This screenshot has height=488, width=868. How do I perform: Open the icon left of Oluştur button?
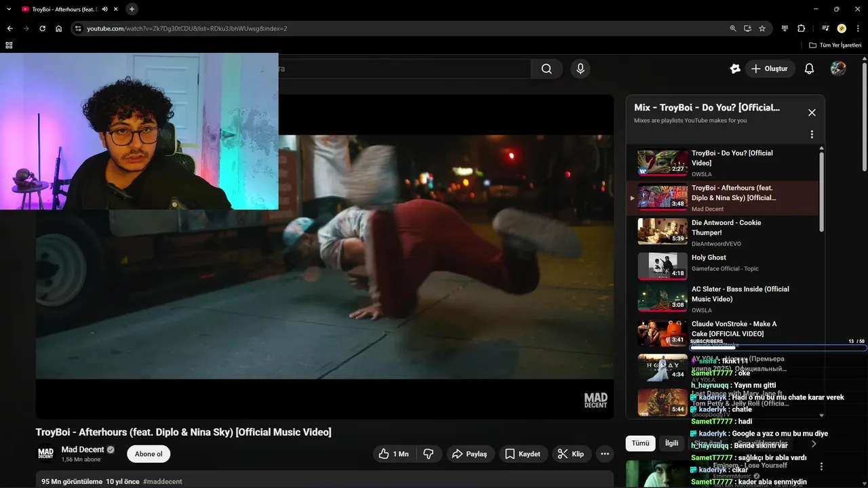tap(734, 68)
